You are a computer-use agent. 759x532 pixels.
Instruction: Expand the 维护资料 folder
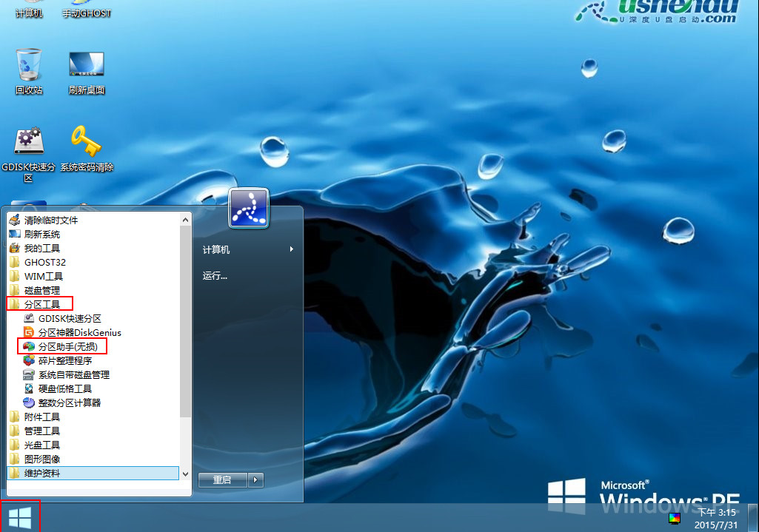click(x=93, y=473)
